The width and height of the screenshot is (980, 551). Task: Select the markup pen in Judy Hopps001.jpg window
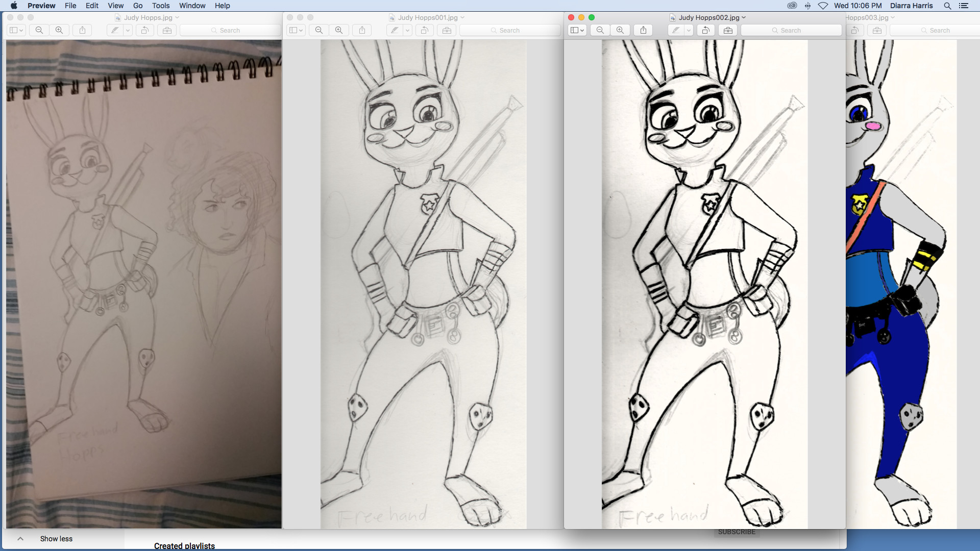click(x=396, y=30)
